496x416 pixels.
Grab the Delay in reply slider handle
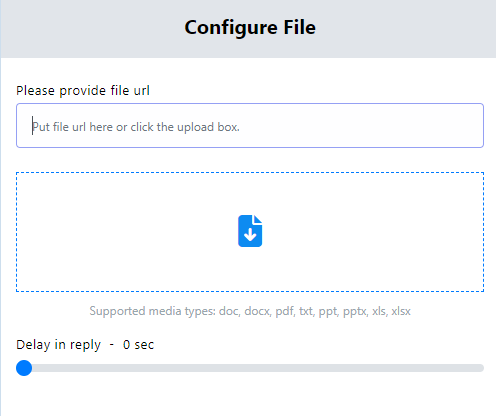tap(24, 368)
